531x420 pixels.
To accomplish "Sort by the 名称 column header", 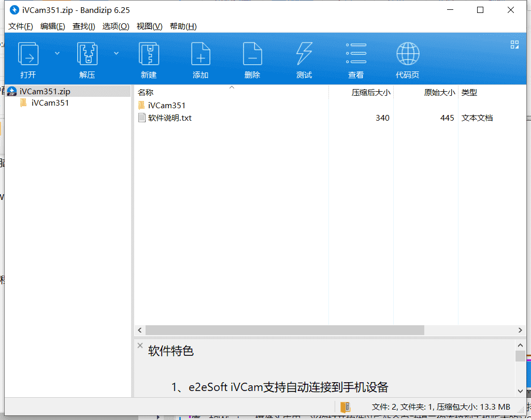I will [x=232, y=92].
